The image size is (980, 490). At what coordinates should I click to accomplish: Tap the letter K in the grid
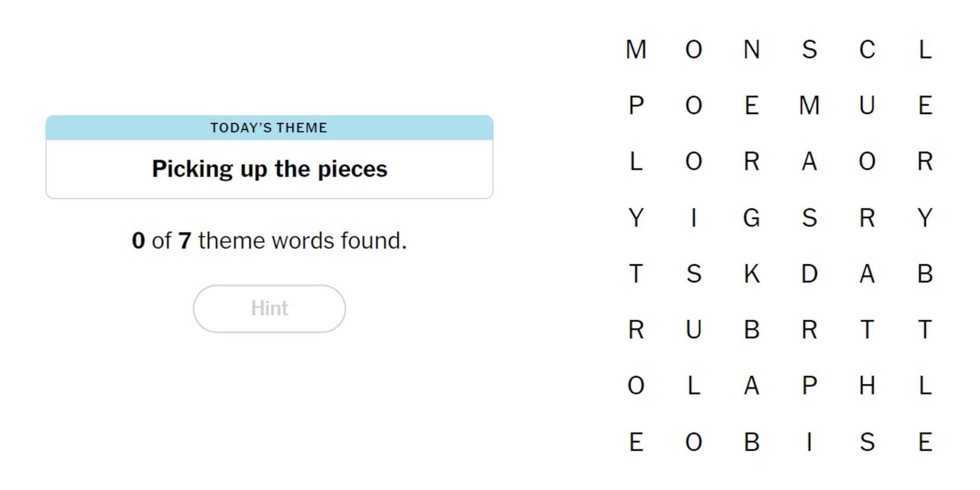pyautogui.click(x=751, y=274)
